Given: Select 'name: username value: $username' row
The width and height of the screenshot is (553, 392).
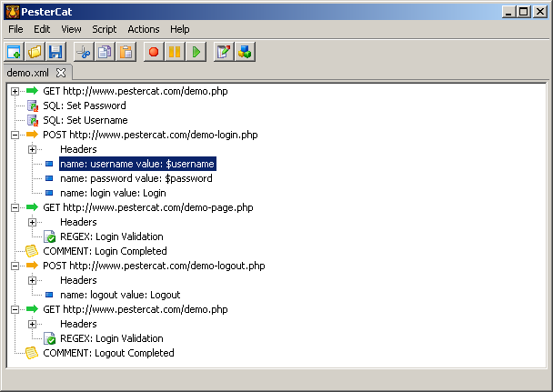Looking at the screenshot, I should coord(137,164).
